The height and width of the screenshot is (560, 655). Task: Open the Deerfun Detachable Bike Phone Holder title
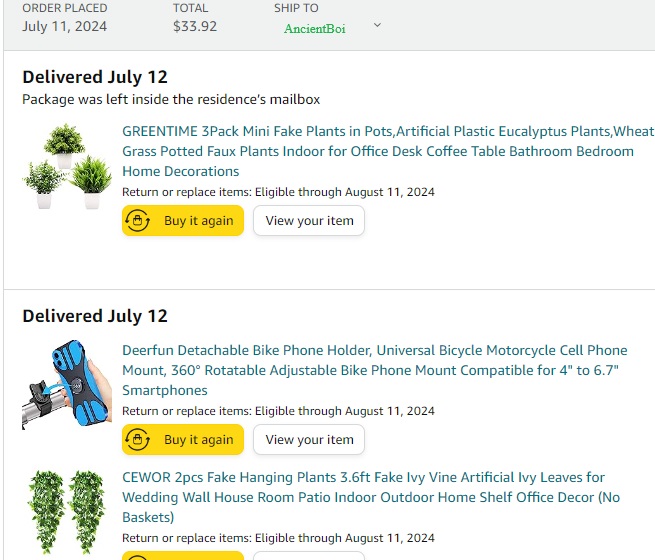(x=375, y=370)
